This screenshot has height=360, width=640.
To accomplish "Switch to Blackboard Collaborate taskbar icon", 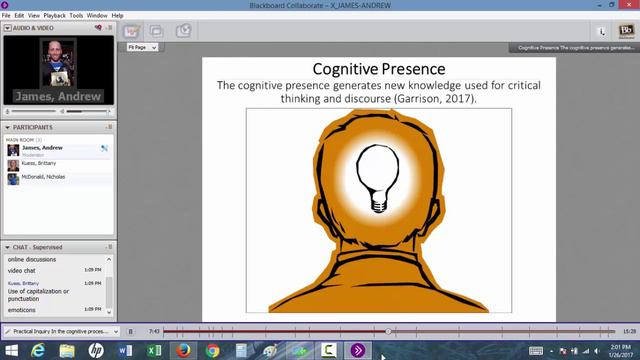I will coord(358,351).
